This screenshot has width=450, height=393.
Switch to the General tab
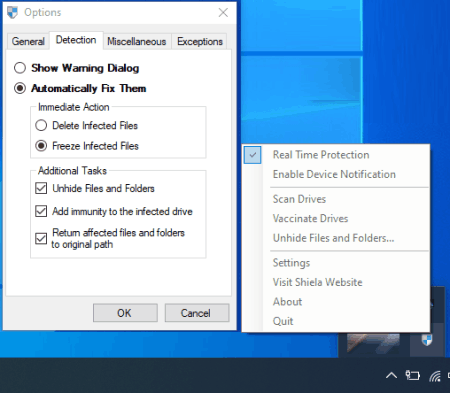28,41
